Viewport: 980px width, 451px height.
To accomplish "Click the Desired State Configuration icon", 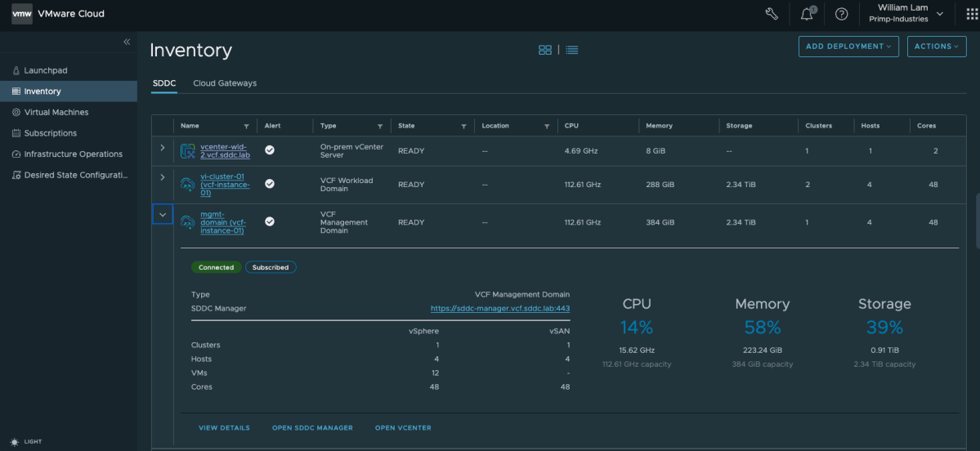I will 16,175.
